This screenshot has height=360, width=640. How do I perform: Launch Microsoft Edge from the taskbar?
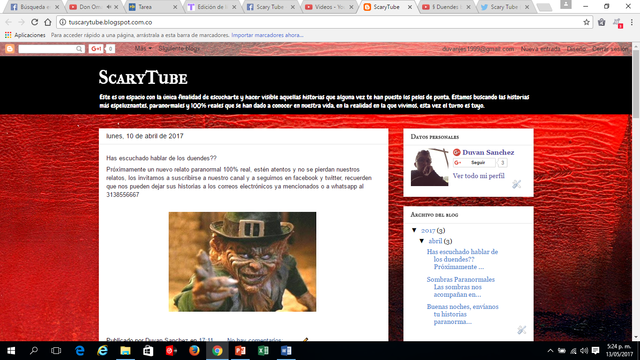pos(80,351)
